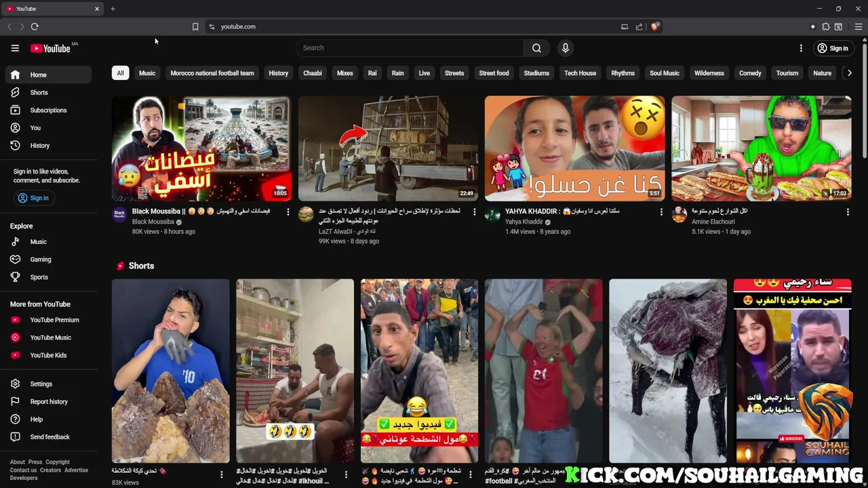Select Morocco national football team chip
868x488 pixels.
[212, 73]
